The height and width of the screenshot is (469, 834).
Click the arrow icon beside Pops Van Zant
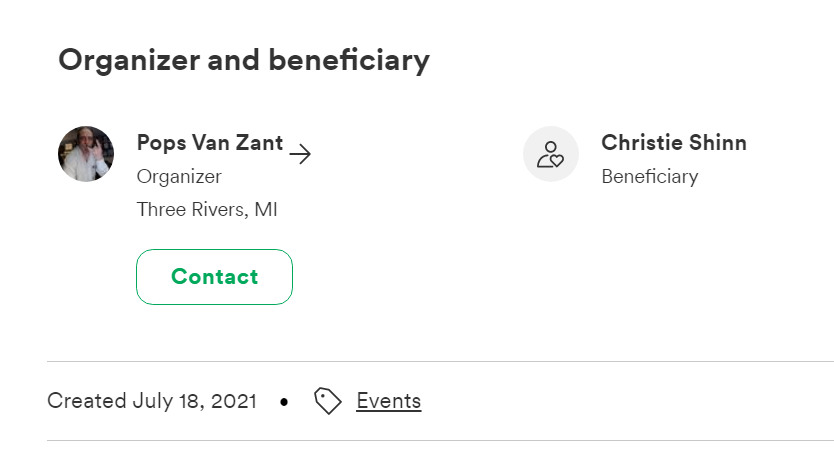coord(300,154)
